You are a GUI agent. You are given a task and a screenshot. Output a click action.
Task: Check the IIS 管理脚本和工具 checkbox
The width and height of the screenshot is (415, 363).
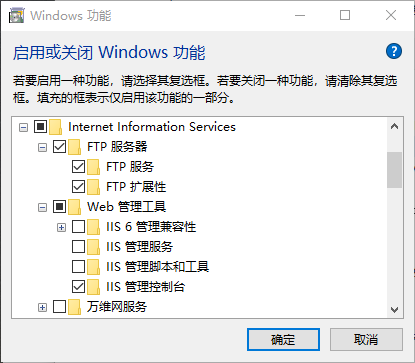[78, 267]
